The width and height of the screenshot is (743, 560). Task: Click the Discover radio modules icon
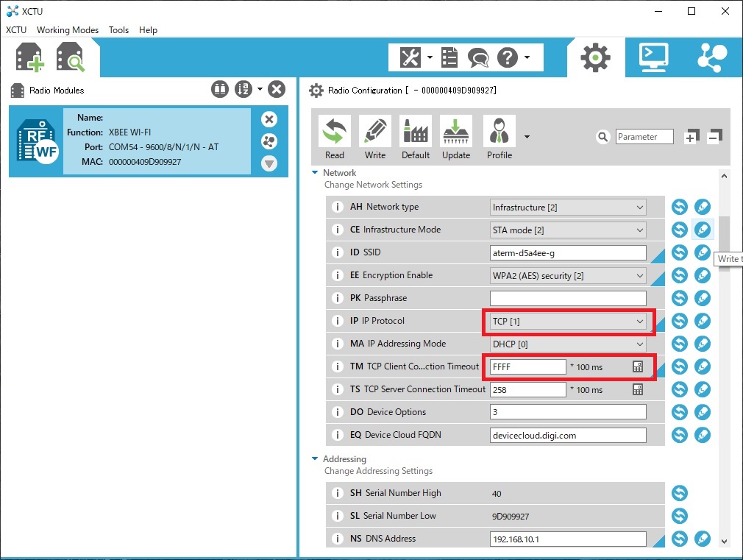coord(71,57)
